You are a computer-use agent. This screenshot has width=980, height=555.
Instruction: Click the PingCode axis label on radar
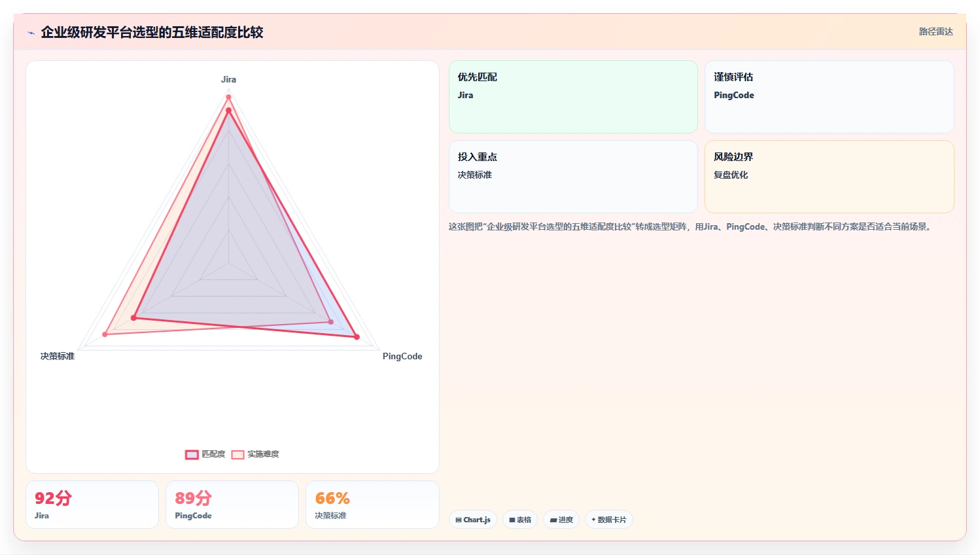pyautogui.click(x=402, y=356)
